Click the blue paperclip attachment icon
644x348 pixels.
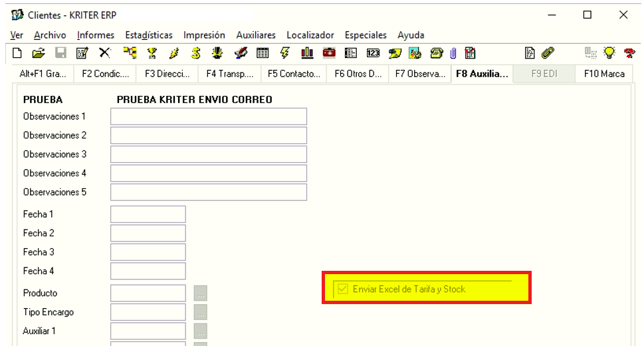[454, 54]
